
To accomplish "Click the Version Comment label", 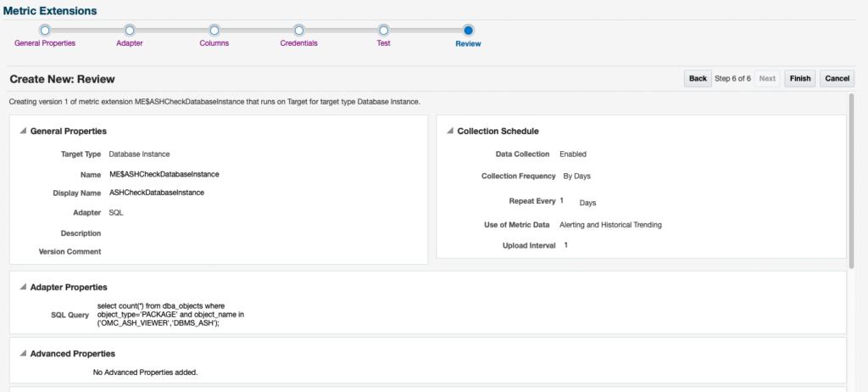I will [70, 251].
